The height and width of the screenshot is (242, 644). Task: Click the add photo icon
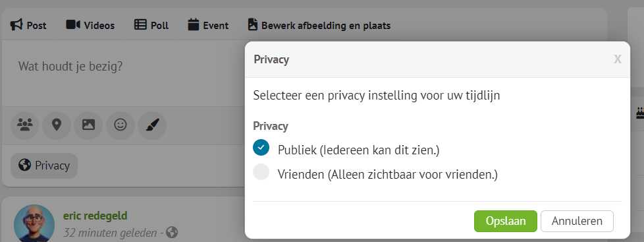88,124
